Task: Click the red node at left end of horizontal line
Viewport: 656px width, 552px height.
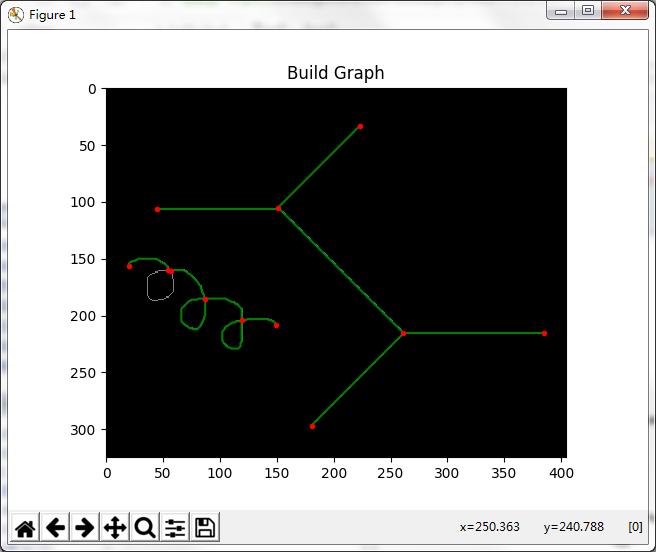Action: [157, 209]
